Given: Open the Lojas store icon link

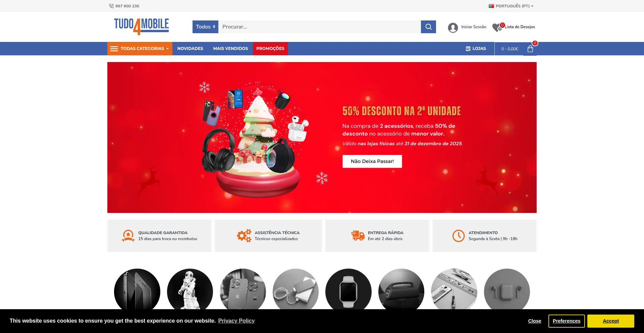Looking at the screenshot, I should [x=468, y=49].
